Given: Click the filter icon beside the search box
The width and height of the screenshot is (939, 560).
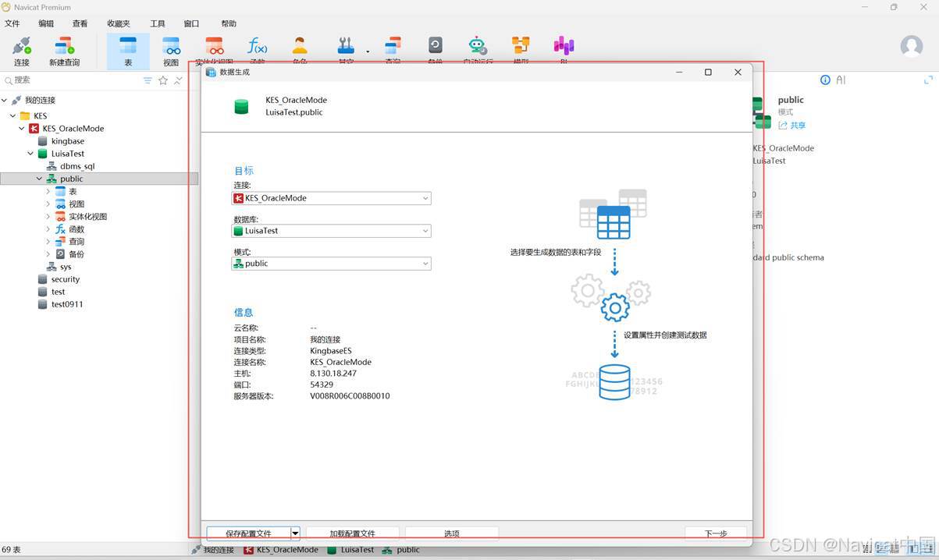Looking at the screenshot, I should coord(148,80).
